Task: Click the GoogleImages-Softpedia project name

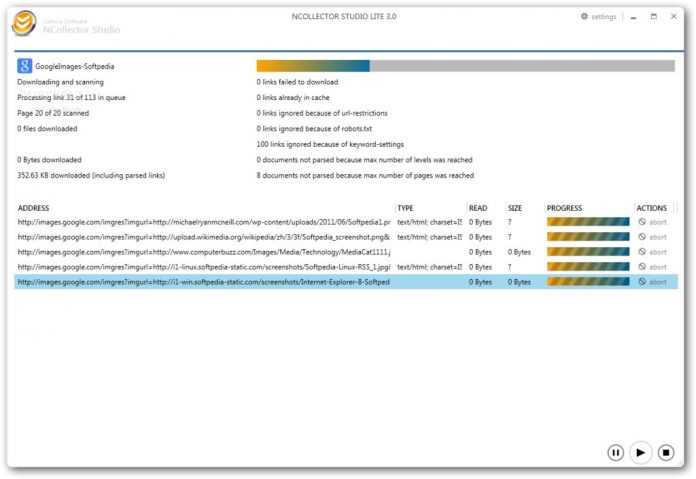Action: (x=75, y=66)
